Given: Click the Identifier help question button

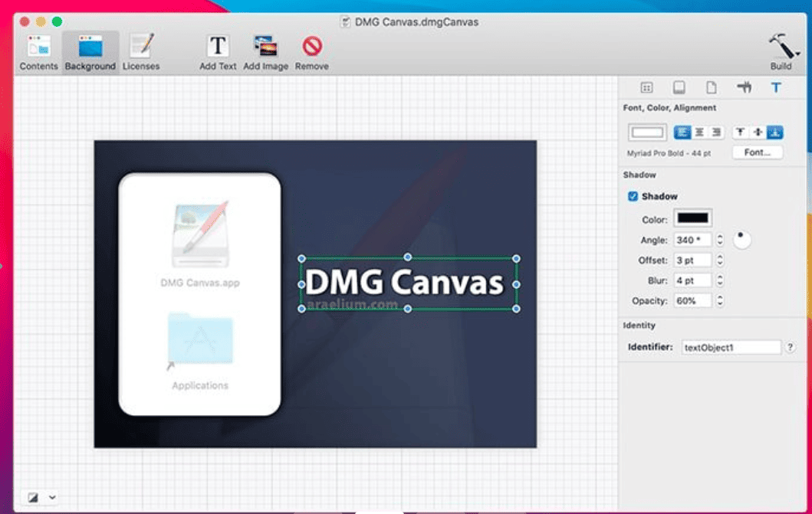Looking at the screenshot, I should [790, 348].
